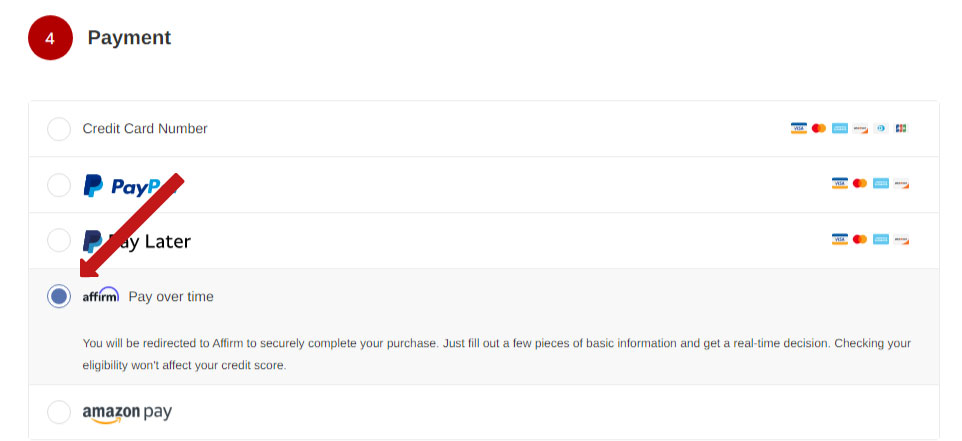The width and height of the screenshot is (962, 441).
Task: Click the Visa icon in Credit Card row
Action: 798,128
